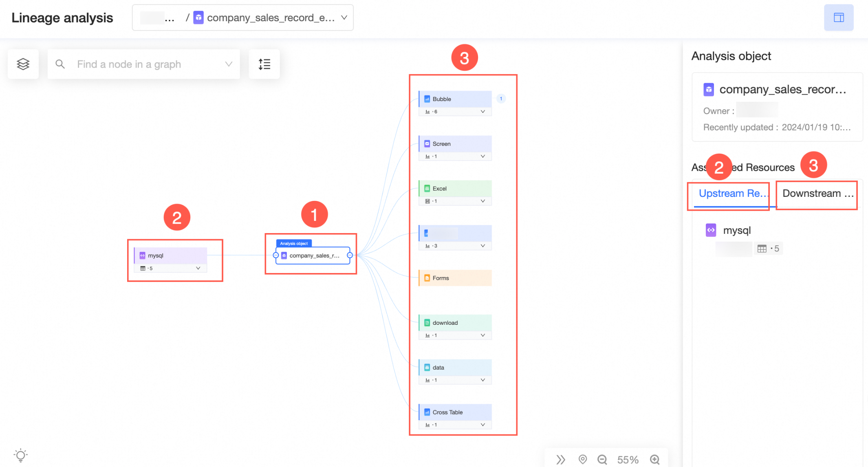Expand the Find a node dropdown arrow

[229, 64]
